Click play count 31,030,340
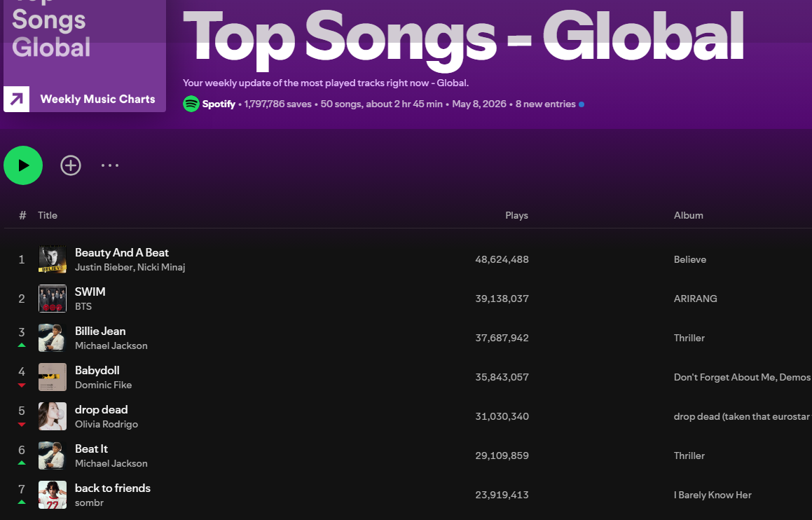 point(502,416)
